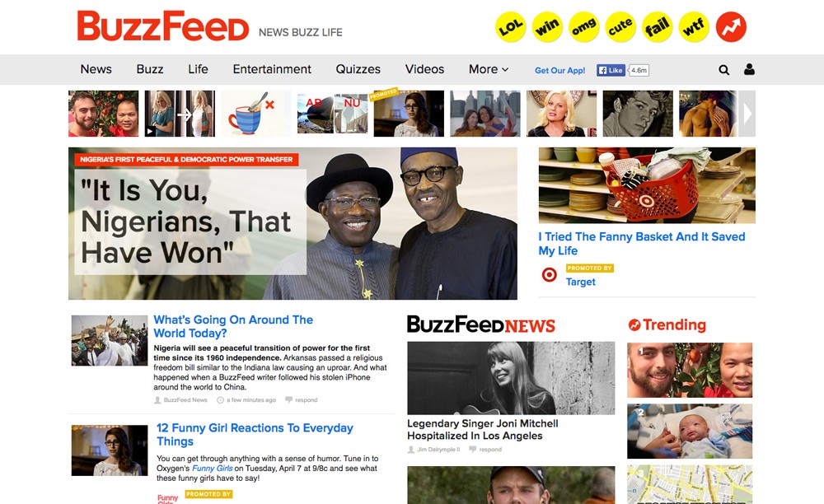Click the yellow LOL badge
This screenshot has height=504, width=824.
tap(510, 27)
